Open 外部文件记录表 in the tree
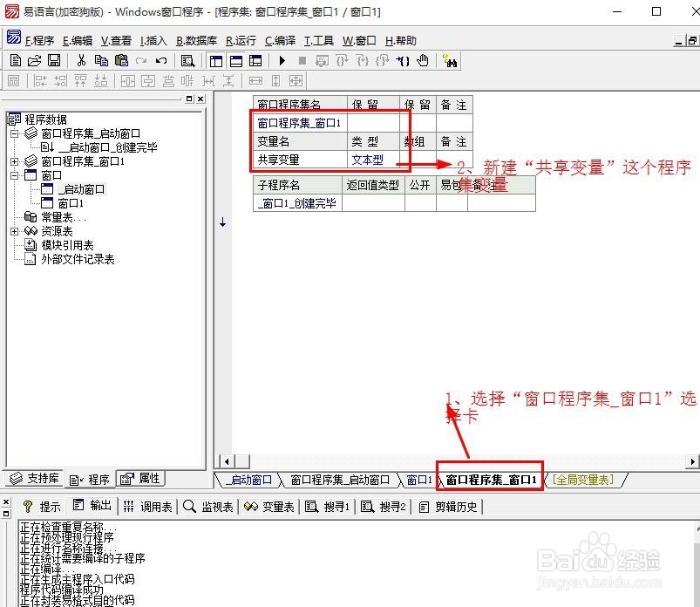 coord(78,260)
